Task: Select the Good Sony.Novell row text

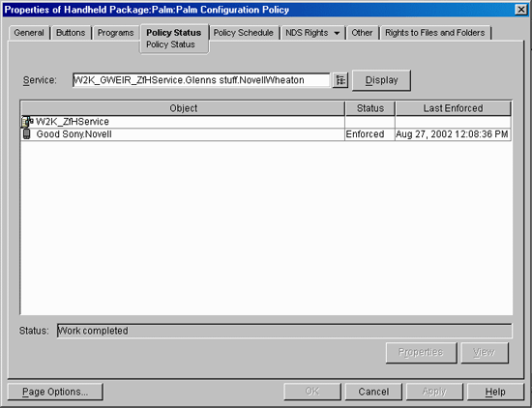Action: coord(74,134)
